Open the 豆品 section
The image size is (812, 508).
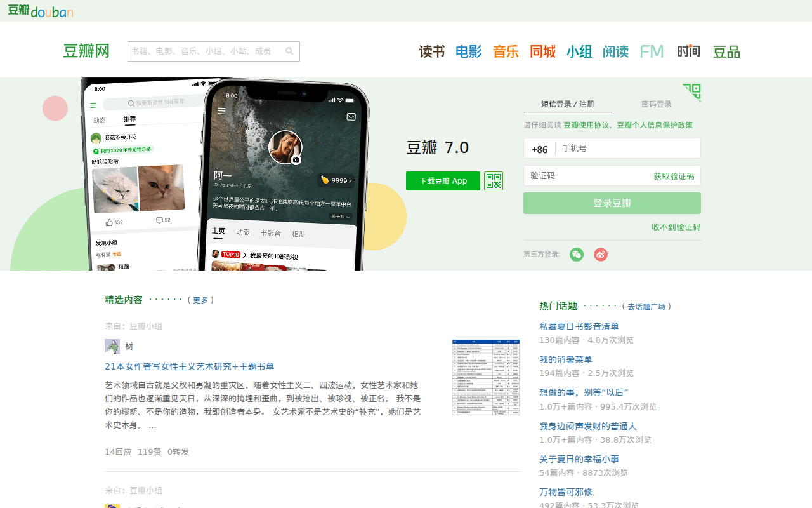click(x=726, y=52)
